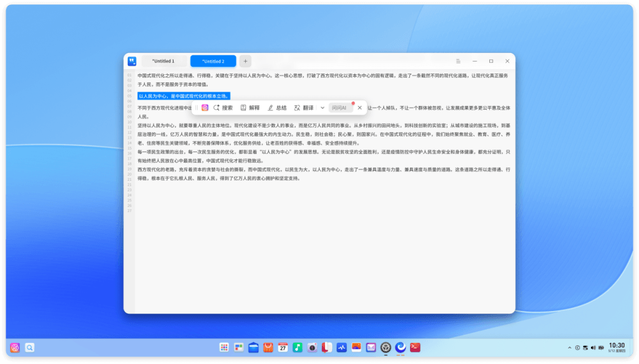Click the icon between volume and clock
Image resolution: width=639 pixels, height=364 pixels.
point(601,348)
